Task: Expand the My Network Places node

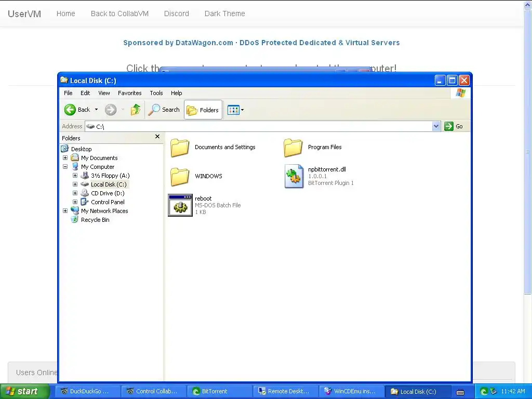Action: pyautogui.click(x=65, y=211)
